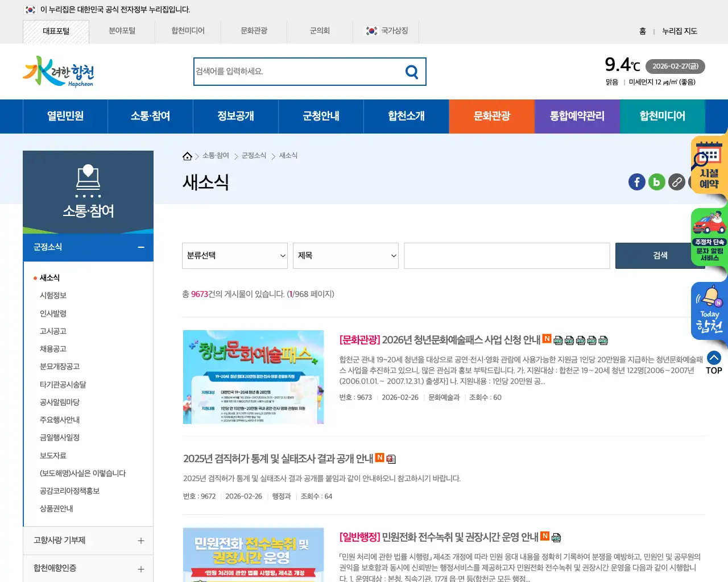Copy the page URL using the link icon

click(x=676, y=182)
